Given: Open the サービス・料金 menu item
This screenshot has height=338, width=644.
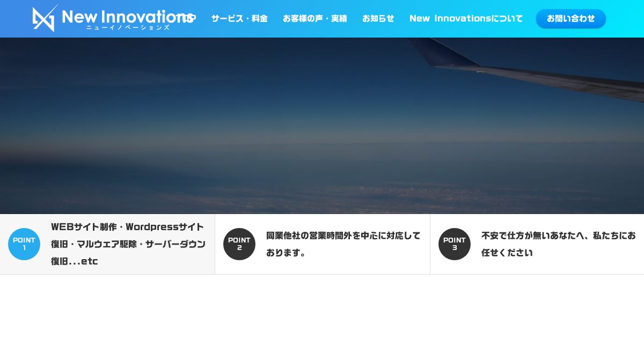Looking at the screenshot, I should tap(239, 18).
